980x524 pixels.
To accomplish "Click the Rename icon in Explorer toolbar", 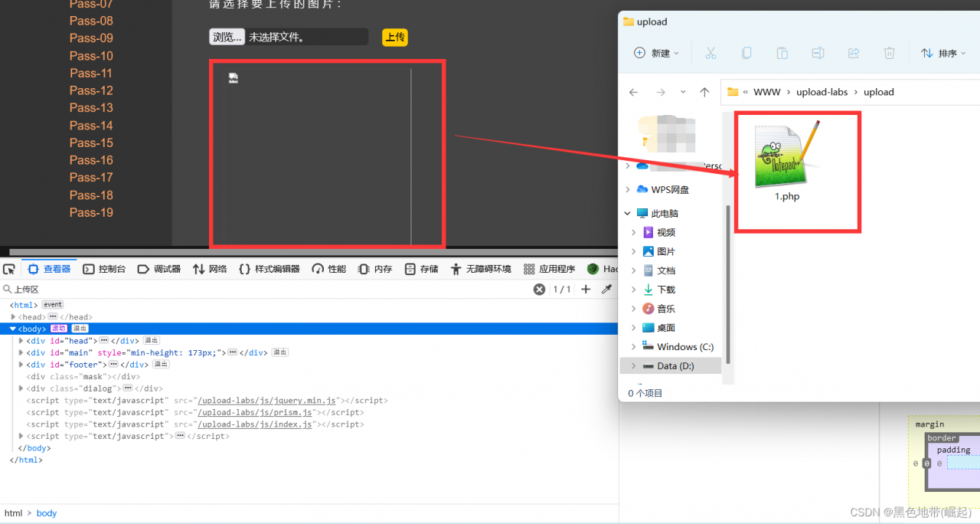I will click(x=818, y=53).
